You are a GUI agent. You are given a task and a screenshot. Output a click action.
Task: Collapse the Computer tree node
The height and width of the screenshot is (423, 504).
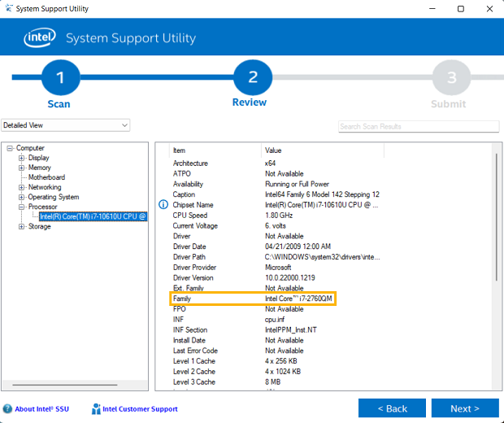[x=10, y=148]
